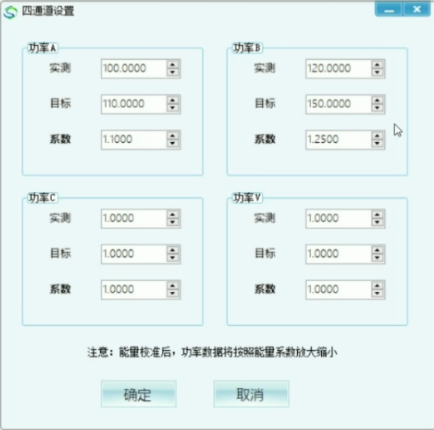Confirm settings with the 确定 button
The height and width of the screenshot is (430, 434).
(x=138, y=394)
